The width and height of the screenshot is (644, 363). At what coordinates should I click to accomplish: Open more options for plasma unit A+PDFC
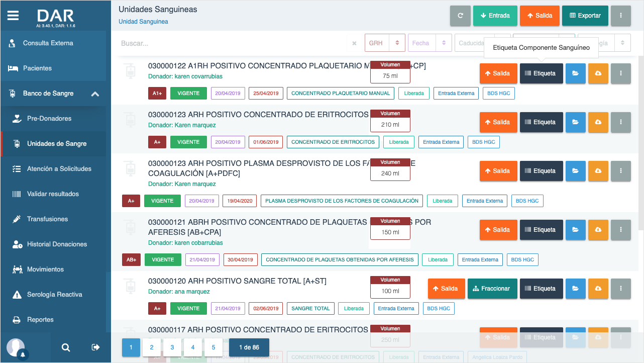click(x=621, y=171)
